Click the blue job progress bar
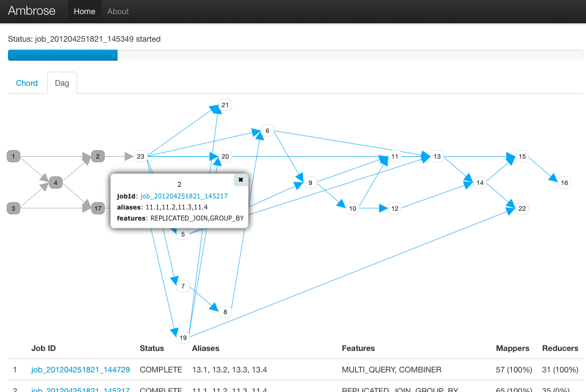Screen dimensions: 586x392 (62, 55)
